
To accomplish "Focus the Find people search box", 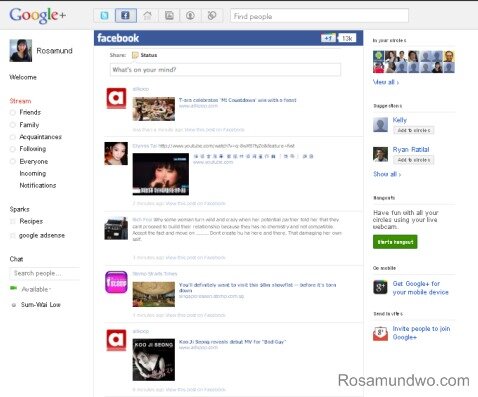I will click(319, 16).
